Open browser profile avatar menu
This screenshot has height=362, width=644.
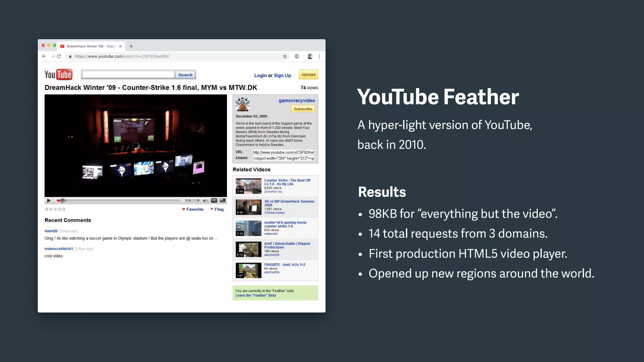point(310,57)
